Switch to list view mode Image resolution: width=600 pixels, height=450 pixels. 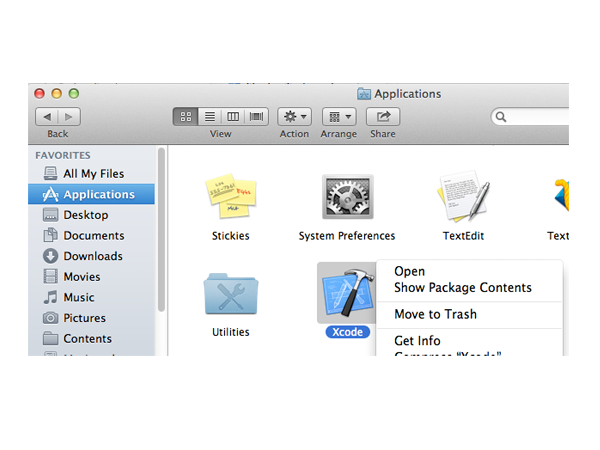click(209, 117)
